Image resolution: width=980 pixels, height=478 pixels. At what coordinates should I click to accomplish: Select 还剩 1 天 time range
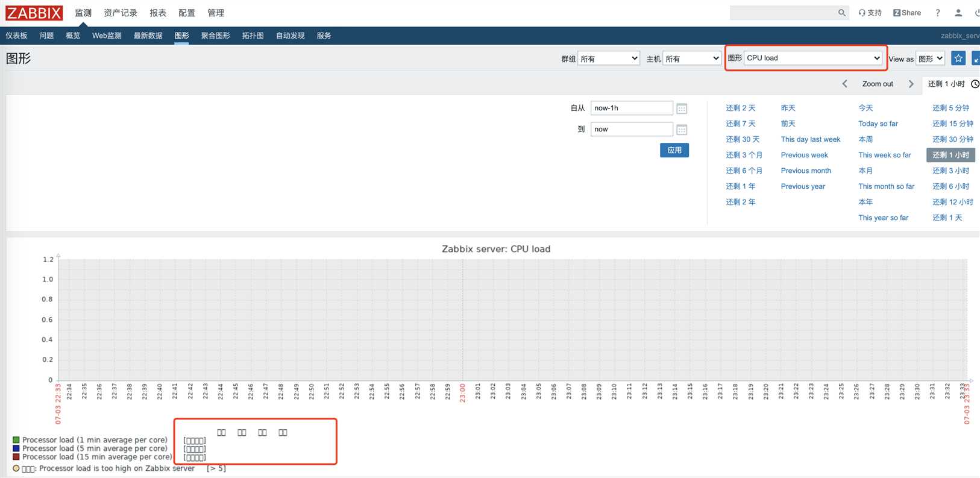coord(947,218)
